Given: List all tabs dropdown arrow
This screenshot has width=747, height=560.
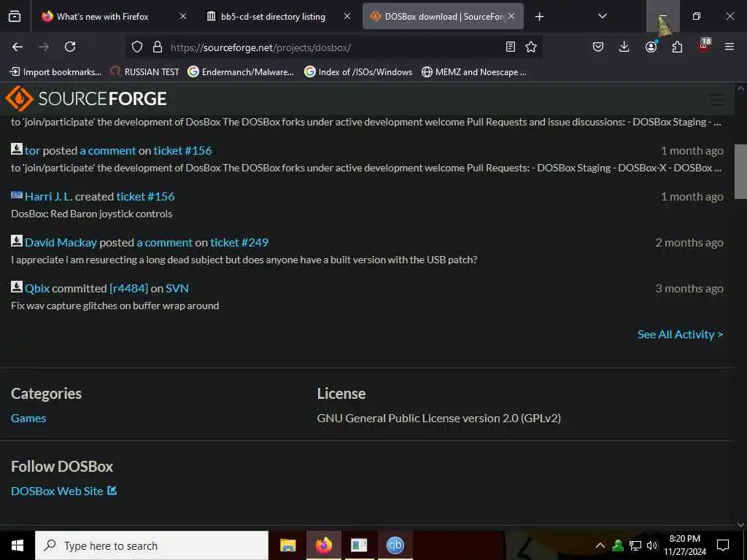Looking at the screenshot, I should click(x=602, y=16).
